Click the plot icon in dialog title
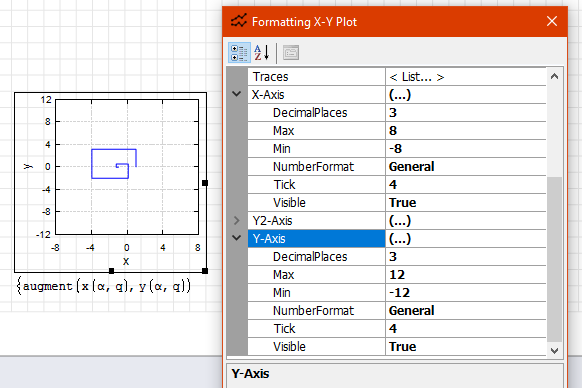The height and width of the screenshot is (388, 582). click(239, 21)
